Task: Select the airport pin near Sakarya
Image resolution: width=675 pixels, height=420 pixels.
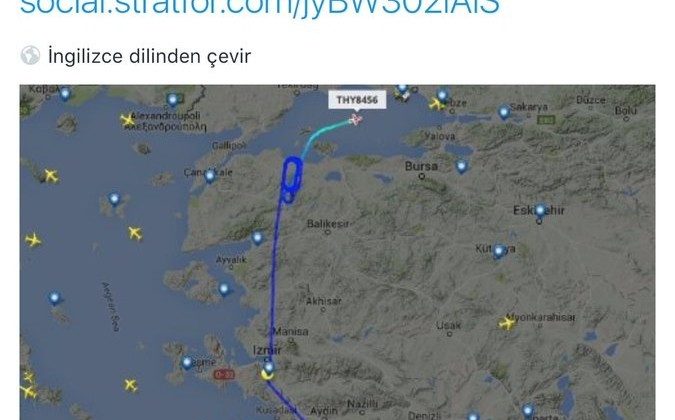Action: tap(504, 113)
